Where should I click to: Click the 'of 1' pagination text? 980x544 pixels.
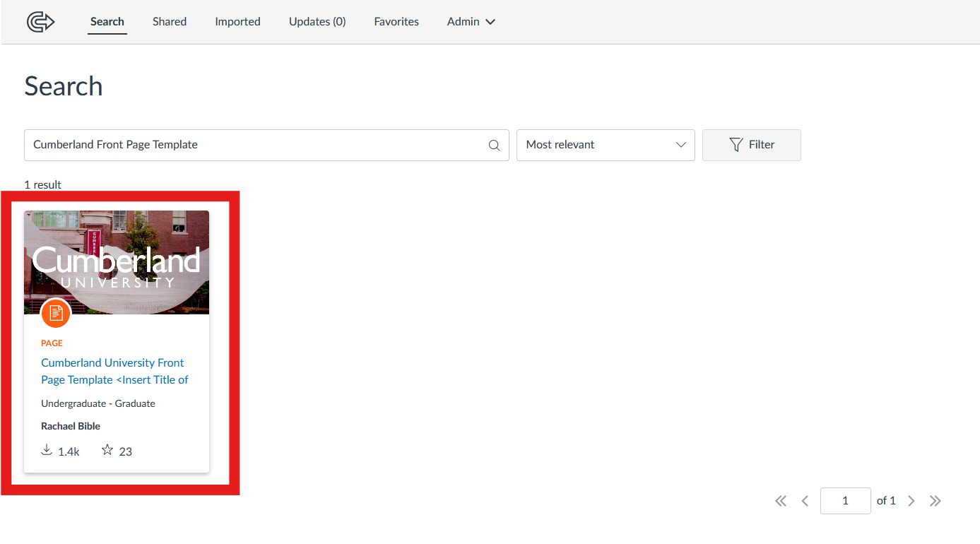[x=886, y=501]
